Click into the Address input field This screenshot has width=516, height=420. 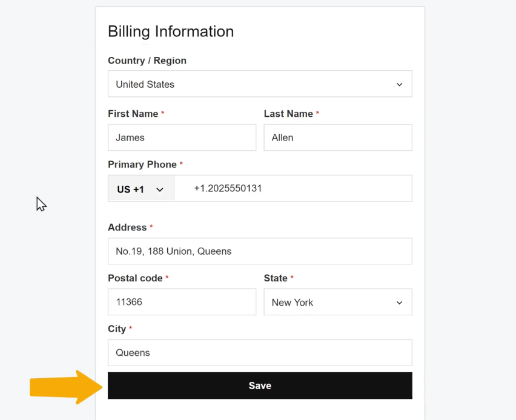pyautogui.click(x=260, y=251)
